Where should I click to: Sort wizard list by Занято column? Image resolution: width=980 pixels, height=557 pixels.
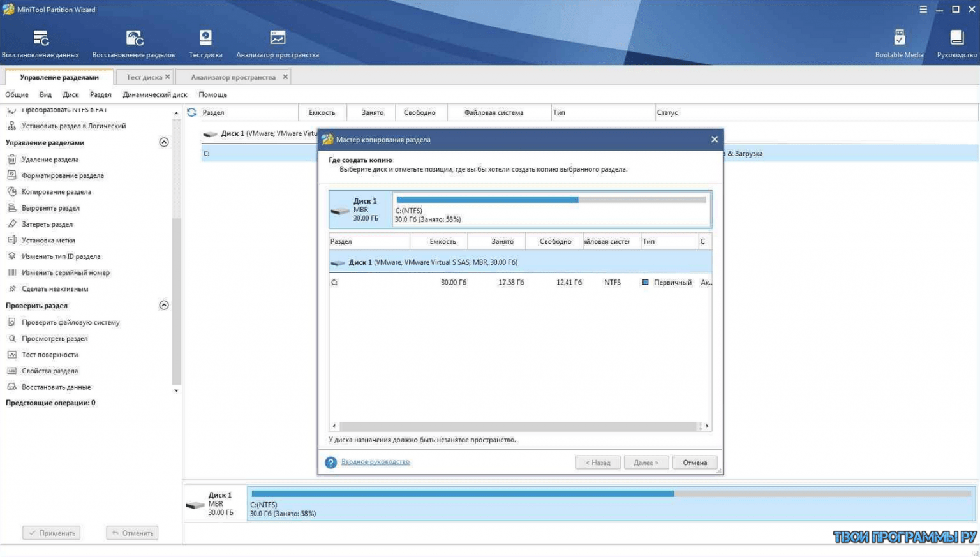(496, 241)
